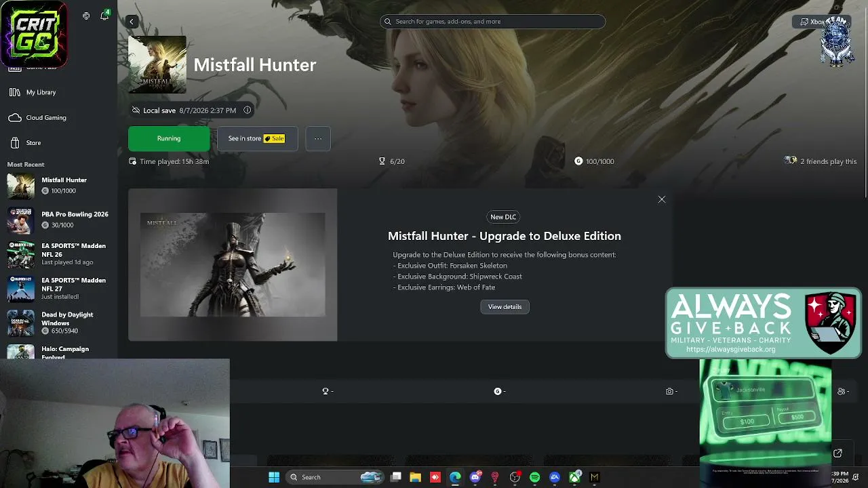Select PBA Pro Bowling 2026 in sidebar
868x488 pixels.
[x=58, y=220]
